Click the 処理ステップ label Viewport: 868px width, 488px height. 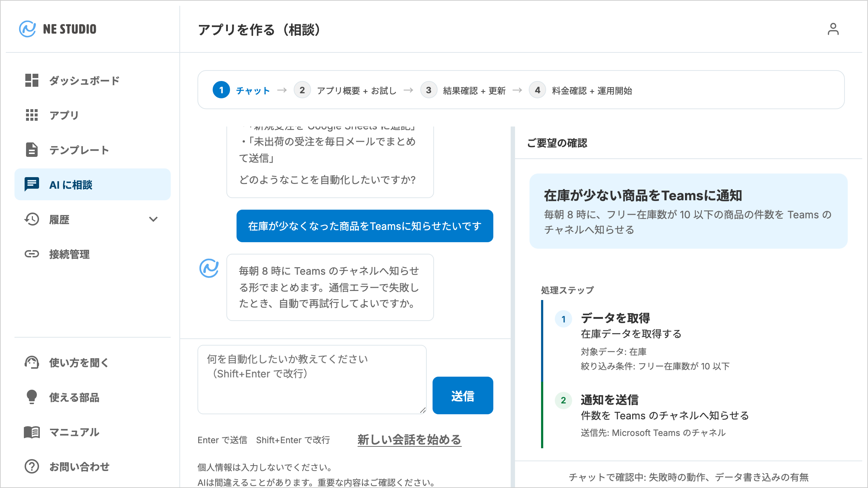567,290
